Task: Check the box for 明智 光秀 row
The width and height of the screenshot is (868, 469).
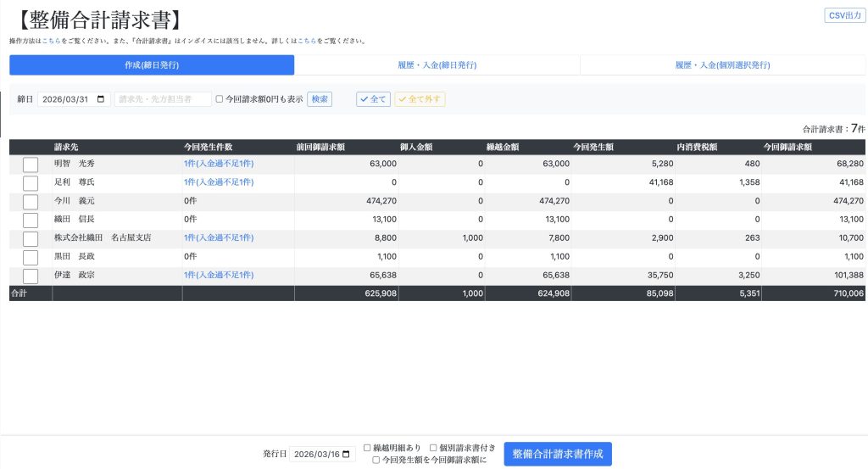Action: tap(31, 165)
